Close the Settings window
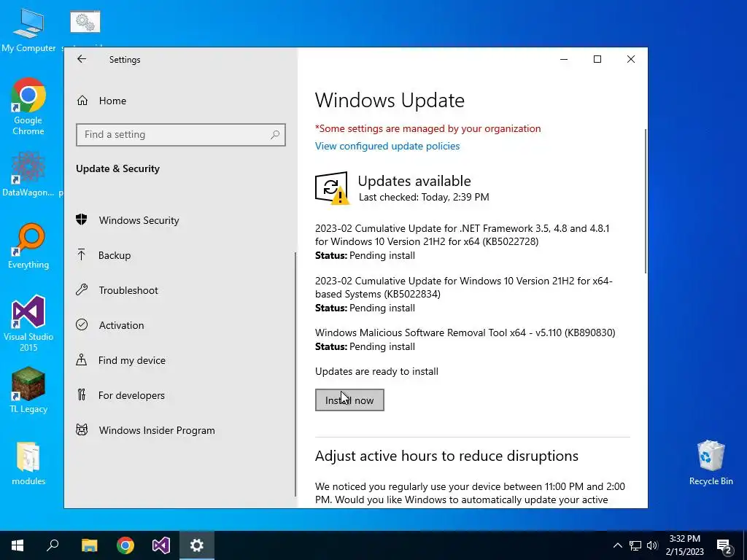747x560 pixels. pyautogui.click(x=631, y=59)
